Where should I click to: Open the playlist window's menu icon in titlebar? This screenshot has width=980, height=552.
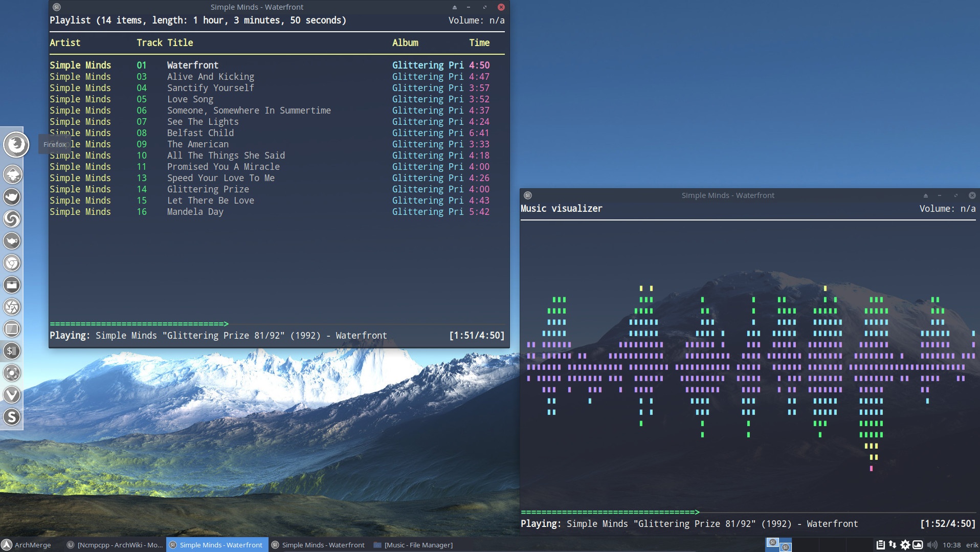click(x=57, y=7)
